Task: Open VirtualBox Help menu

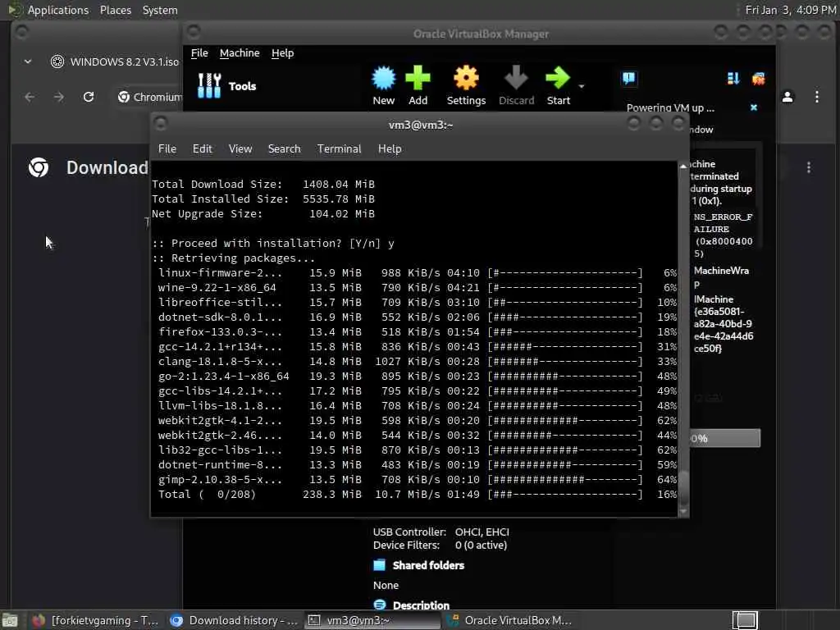Action: coord(282,53)
